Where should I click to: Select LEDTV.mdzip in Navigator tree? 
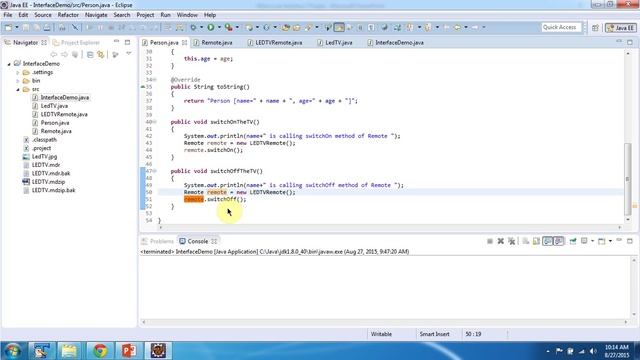[x=48, y=182]
